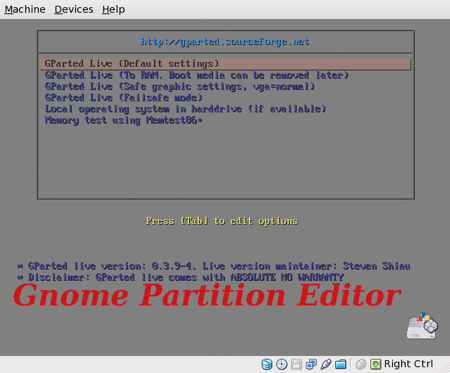The image size is (450, 373).
Task: Click the GParted logo icon
Action: [422, 326]
